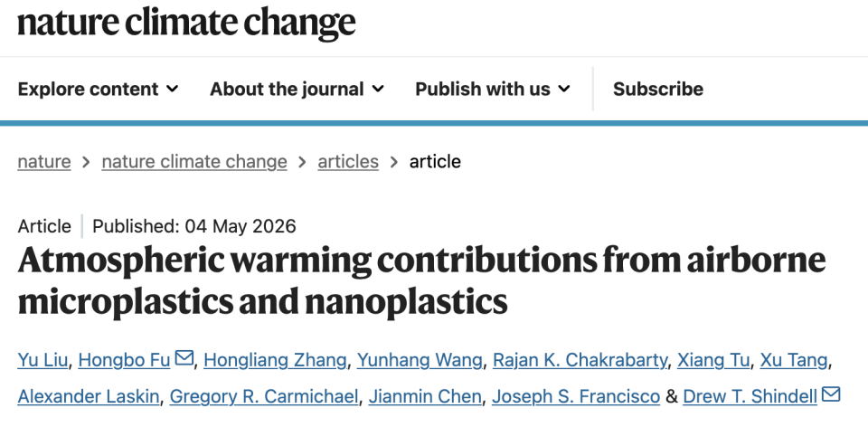The image size is (868, 427).
Task: Open Xiang Tu author link
Action: [713, 360]
